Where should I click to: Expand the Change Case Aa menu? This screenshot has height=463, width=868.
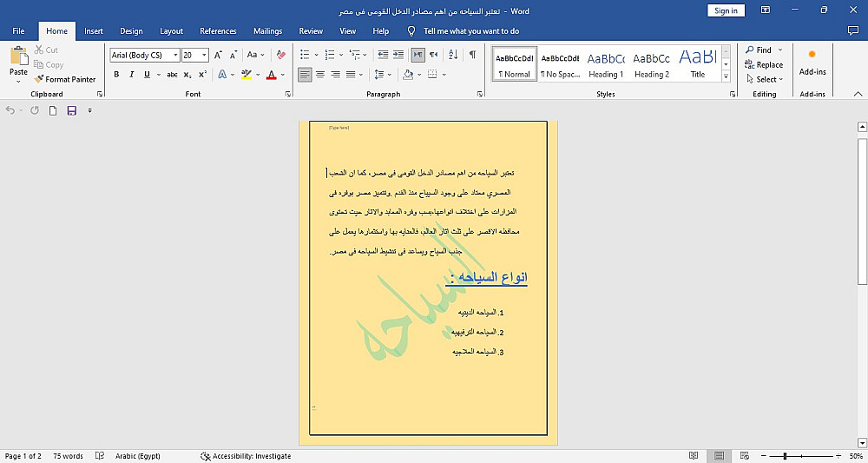255,55
